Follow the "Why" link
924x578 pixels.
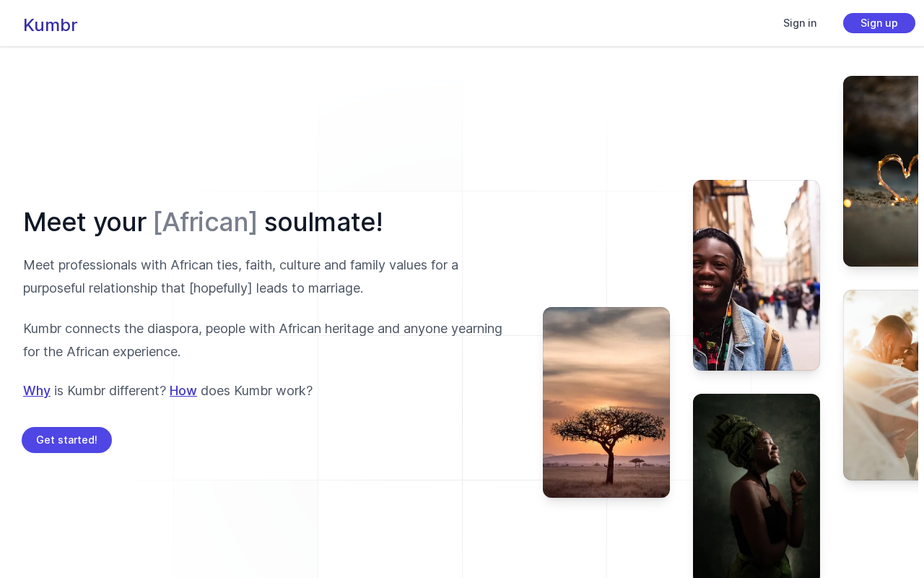[37, 391]
